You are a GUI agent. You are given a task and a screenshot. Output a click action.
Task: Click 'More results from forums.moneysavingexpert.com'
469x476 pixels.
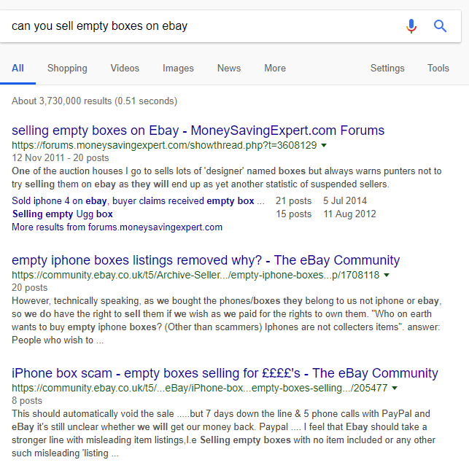[117, 227]
